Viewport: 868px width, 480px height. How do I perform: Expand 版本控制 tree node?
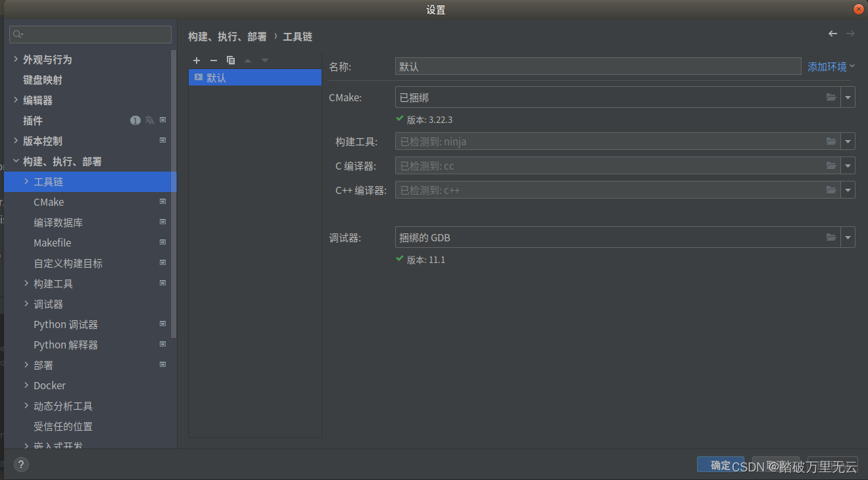[16, 141]
